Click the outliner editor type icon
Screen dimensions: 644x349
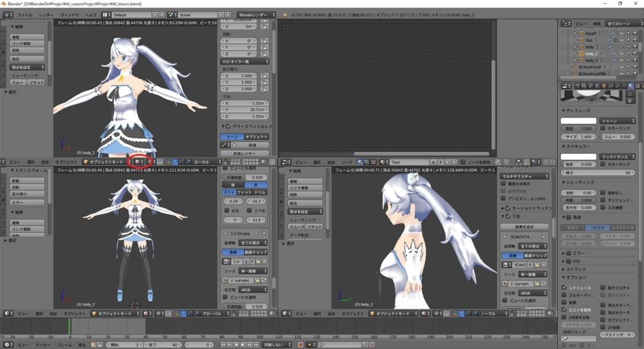[x=567, y=23]
